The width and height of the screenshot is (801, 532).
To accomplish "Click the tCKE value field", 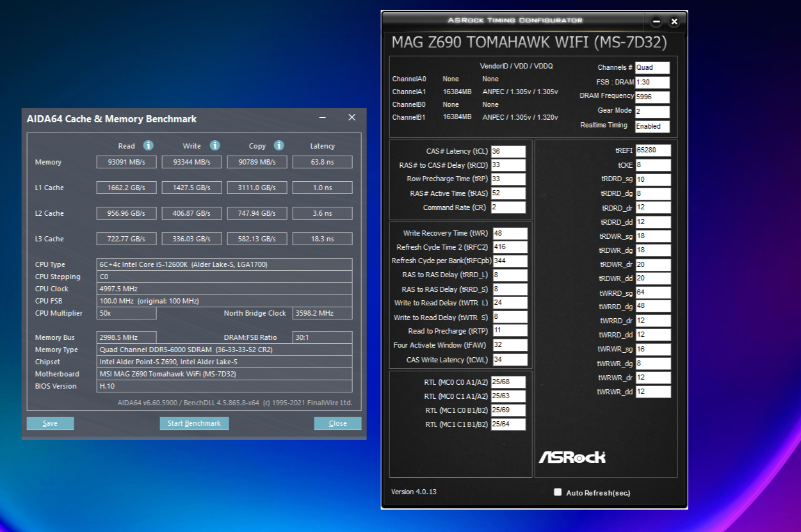I will point(653,165).
